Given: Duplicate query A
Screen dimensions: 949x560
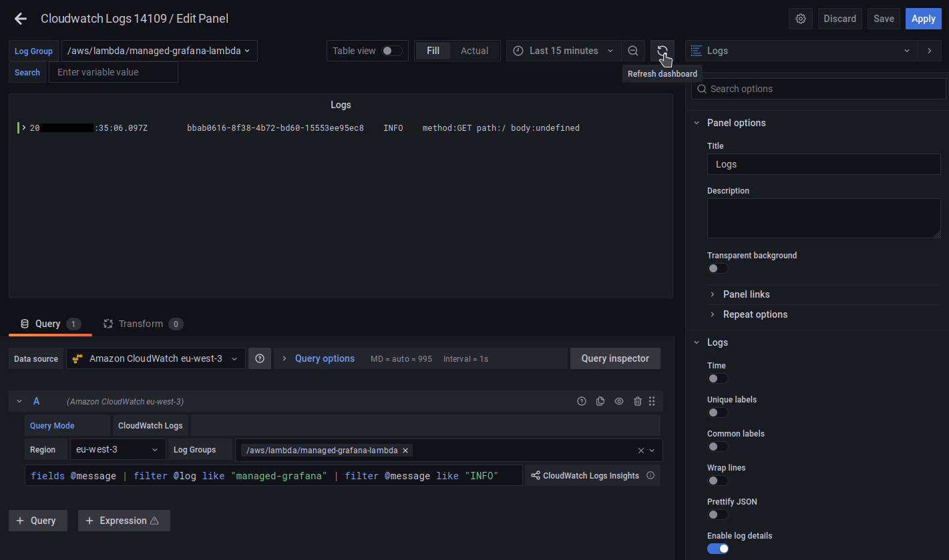Looking at the screenshot, I should [x=600, y=401].
